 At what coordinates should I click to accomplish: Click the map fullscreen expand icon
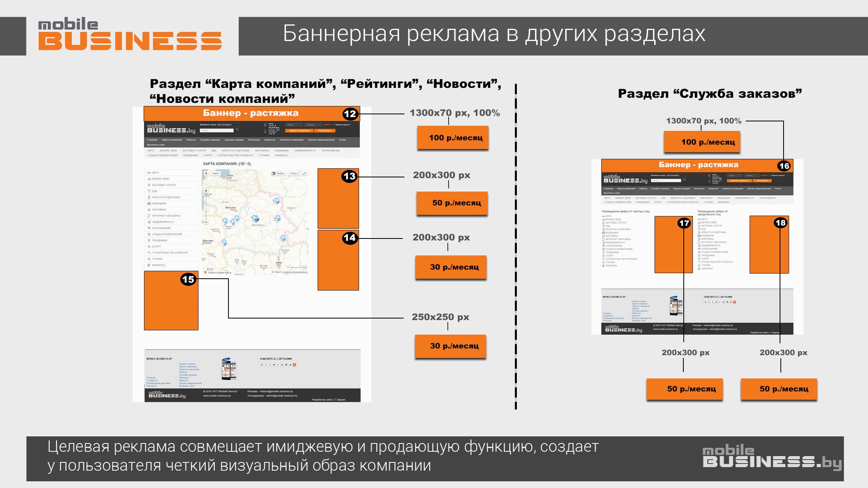[304, 173]
